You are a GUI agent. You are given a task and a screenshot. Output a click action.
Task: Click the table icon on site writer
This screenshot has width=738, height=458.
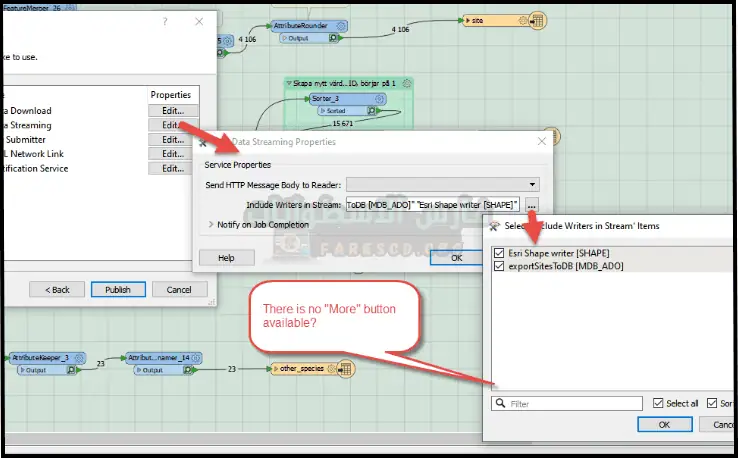536,21
